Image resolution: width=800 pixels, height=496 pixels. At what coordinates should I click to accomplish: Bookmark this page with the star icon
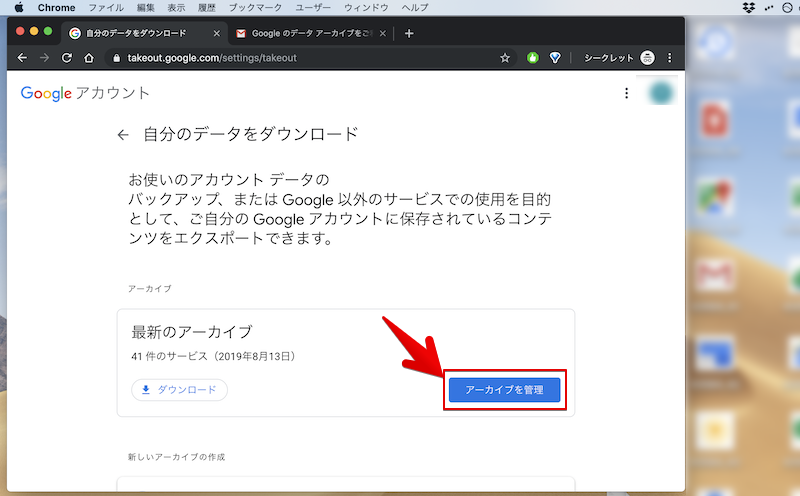coord(505,58)
